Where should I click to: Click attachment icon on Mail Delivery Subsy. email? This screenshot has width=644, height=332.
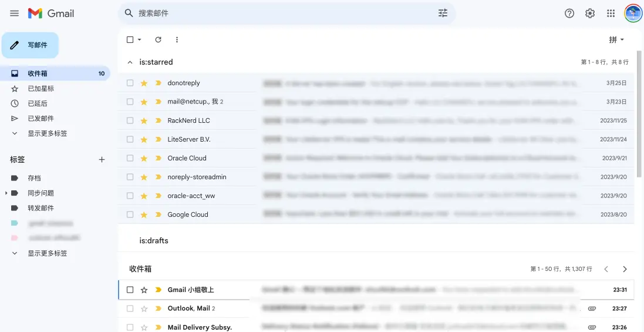click(x=592, y=327)
